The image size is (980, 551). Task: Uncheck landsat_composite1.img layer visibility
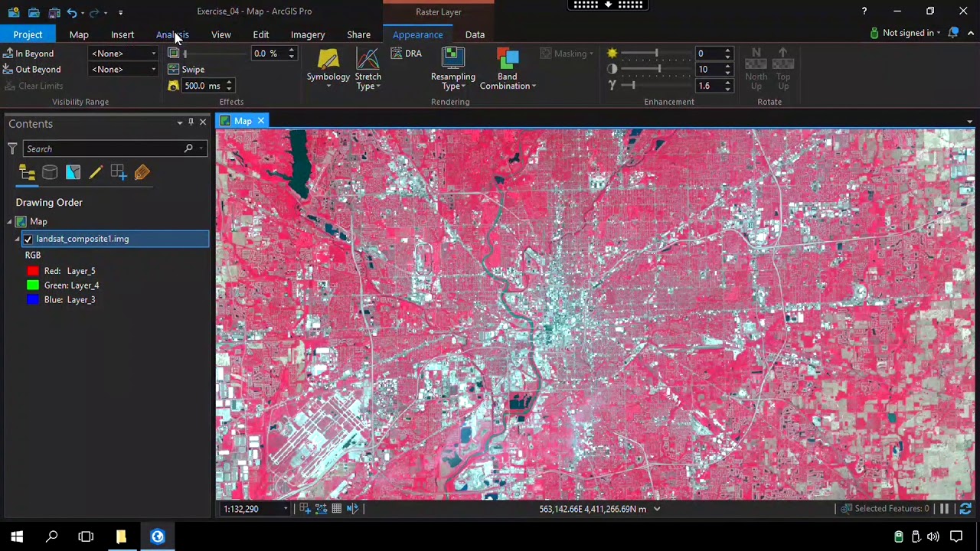coord(28,239)
